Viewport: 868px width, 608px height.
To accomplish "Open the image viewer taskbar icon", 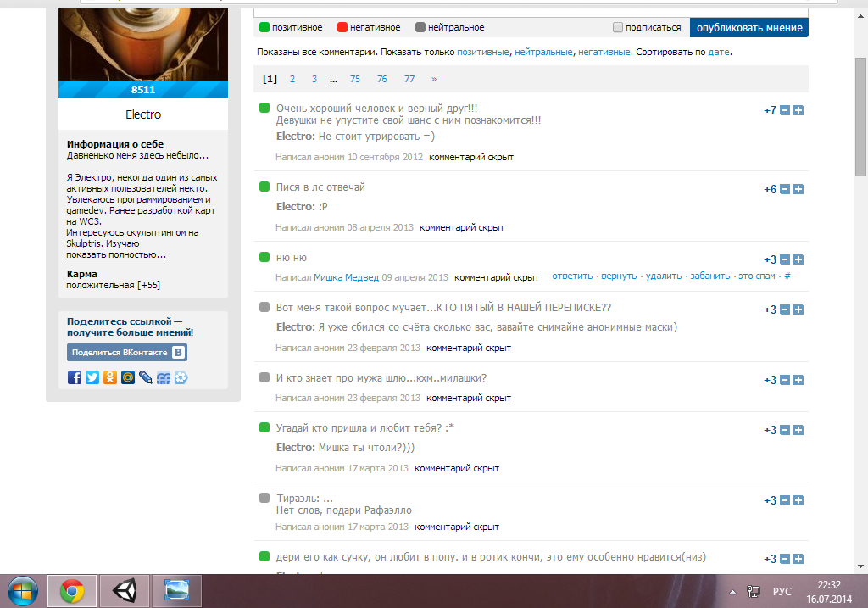I will pos(177,591).
